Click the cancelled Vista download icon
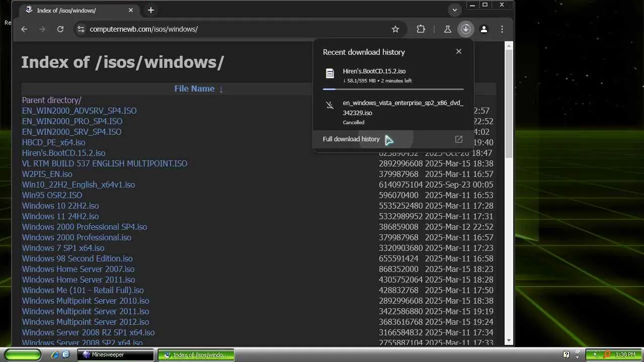 coord(330,105)
